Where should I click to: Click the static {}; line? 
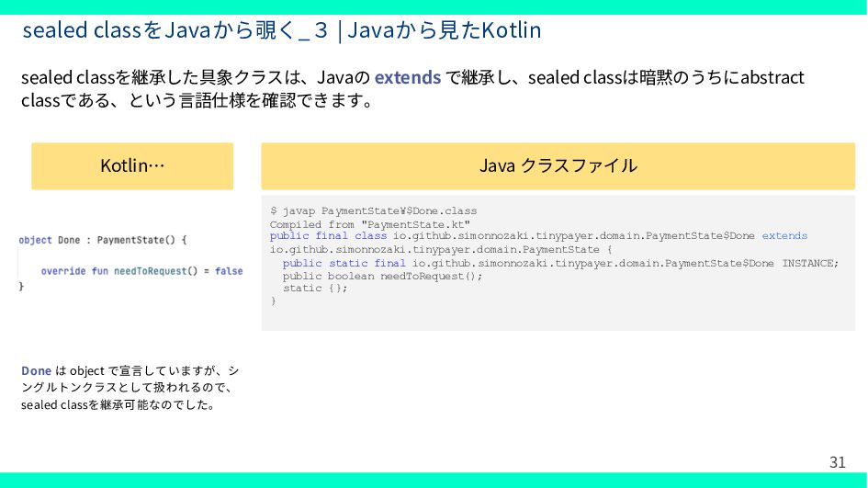[315, 288]
